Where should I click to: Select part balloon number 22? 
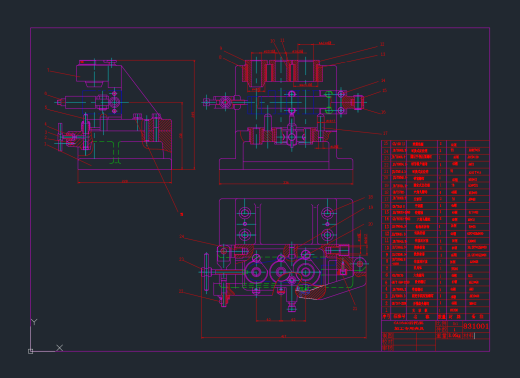[181, 291]
